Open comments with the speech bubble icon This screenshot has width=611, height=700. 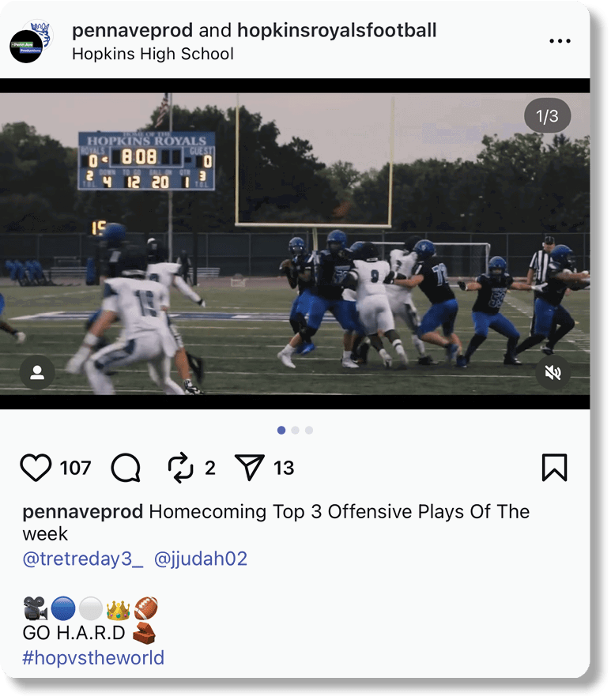pyautogui.click(x=126, y=468)
